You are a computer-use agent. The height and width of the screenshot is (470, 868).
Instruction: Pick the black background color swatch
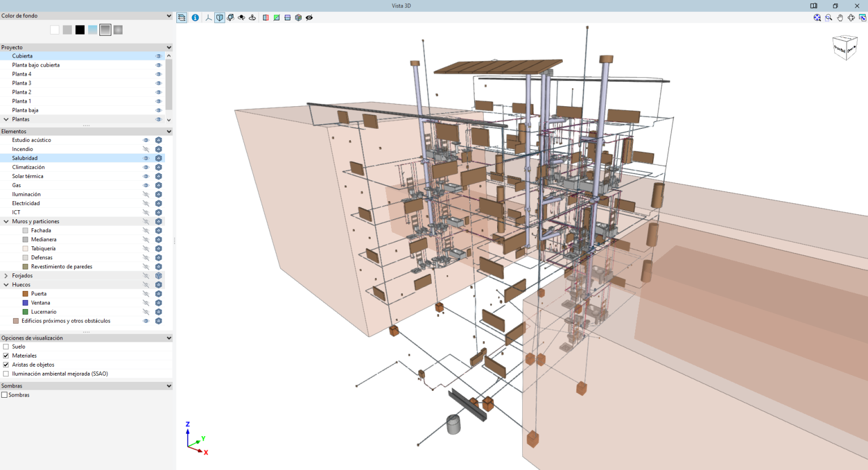tap(80, 29)
